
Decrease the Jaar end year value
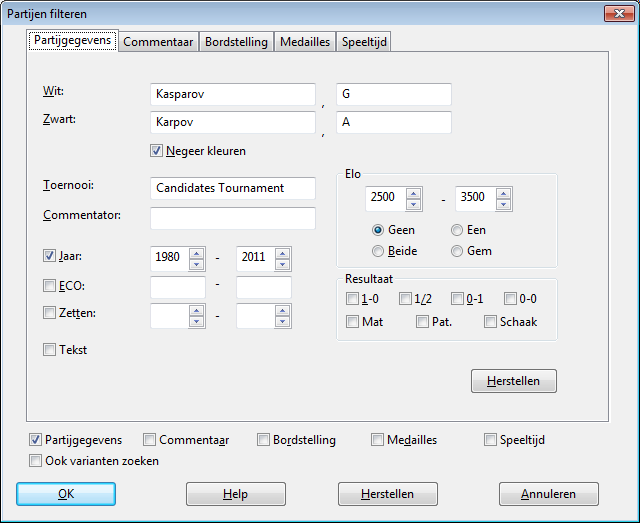coord(282,264)
